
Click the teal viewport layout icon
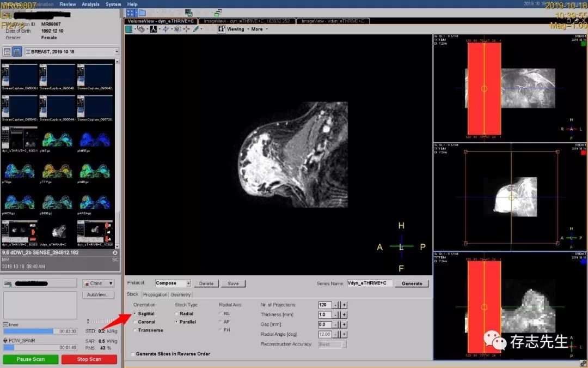click(129, 29)
